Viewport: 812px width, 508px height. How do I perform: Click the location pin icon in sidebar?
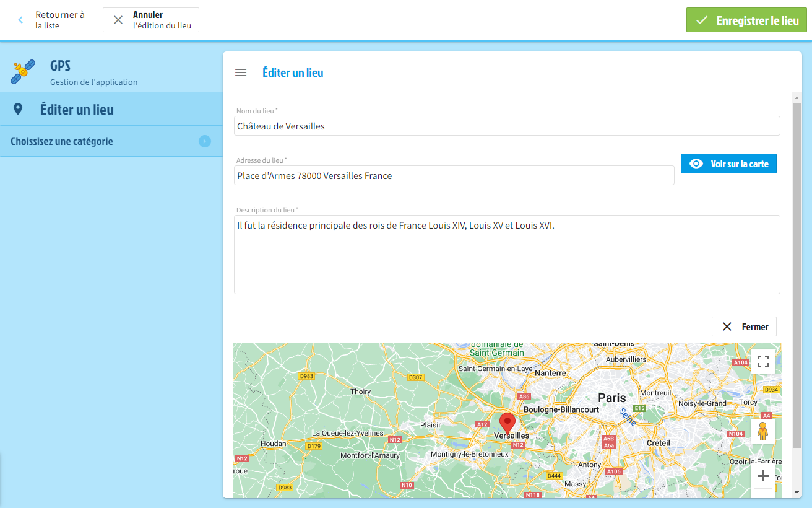(18, 110)
